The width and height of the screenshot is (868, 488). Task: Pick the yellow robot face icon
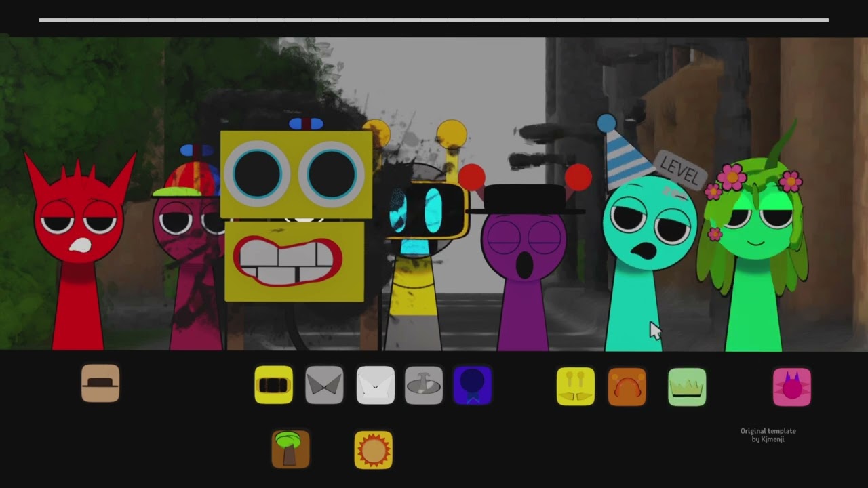pos(273,385)
